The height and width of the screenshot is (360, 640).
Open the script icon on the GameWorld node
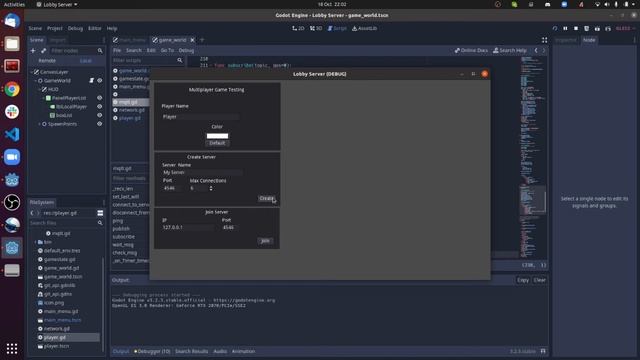tap(91, 80)
